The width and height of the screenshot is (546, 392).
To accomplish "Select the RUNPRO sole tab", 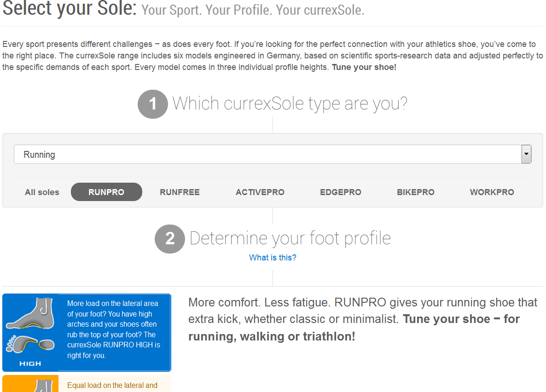I will [x=106, y=192].
